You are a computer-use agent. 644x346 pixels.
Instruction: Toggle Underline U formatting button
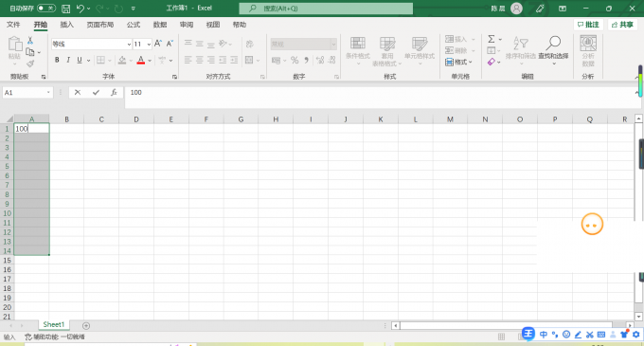[x=80, y=60]
